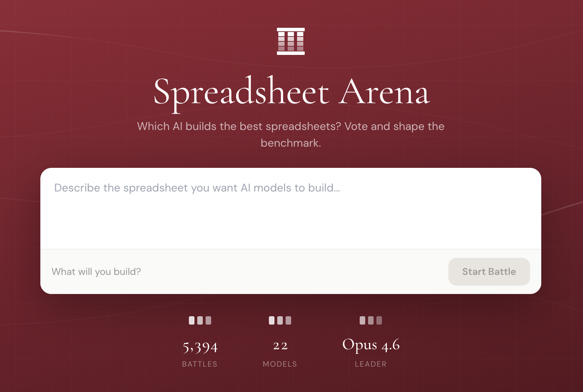This screenshot has width=583, height=392.
Task: Focus the spreadsheet description text box
Action: [x=290, y=209]
